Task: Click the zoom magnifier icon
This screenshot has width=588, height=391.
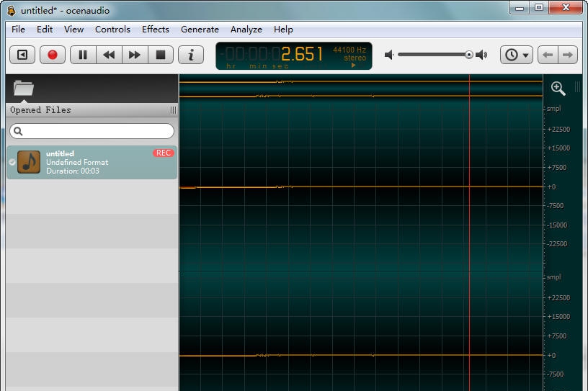Action: click(x=558, y=88)
